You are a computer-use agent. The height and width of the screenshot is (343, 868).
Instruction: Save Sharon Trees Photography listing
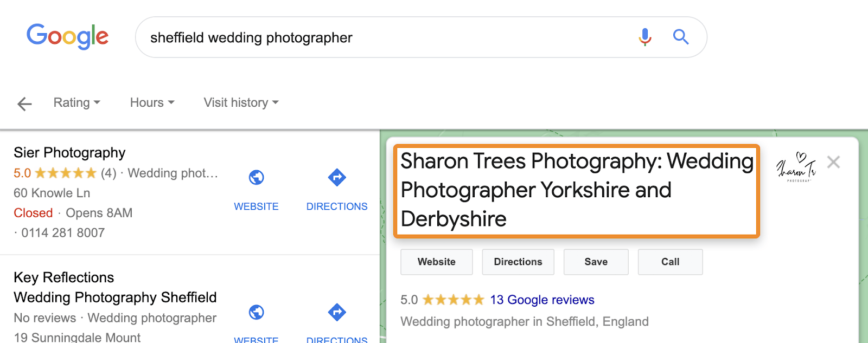pos(596,262)
